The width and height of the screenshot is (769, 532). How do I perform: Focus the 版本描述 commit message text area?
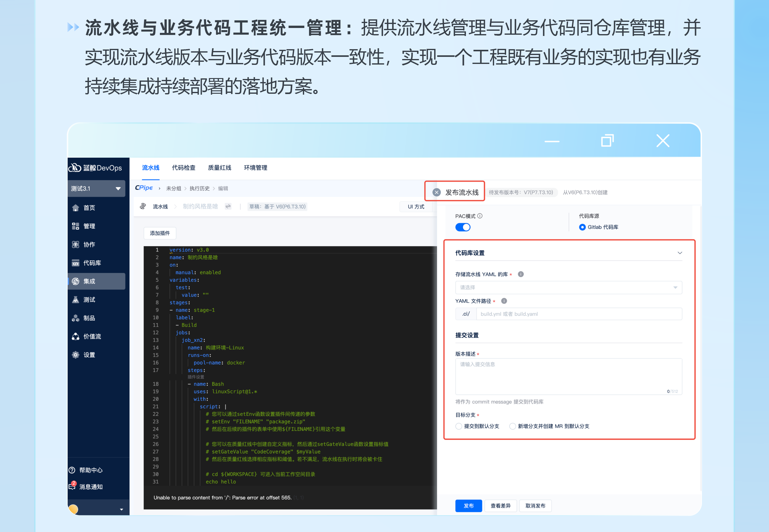(569, 377)
